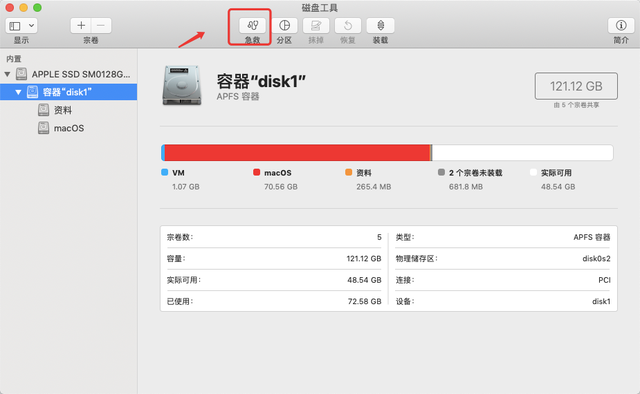640x394 pixels.
Task: Collapse the APPLE SSD SM0128G disk tree
Action: [x=7, y=74]
